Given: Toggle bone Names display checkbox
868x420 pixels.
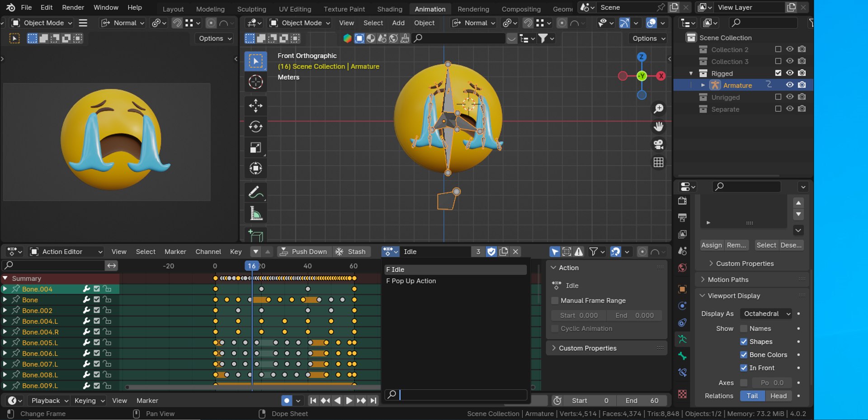Looking at the screenshot, I should pos(744,329).
